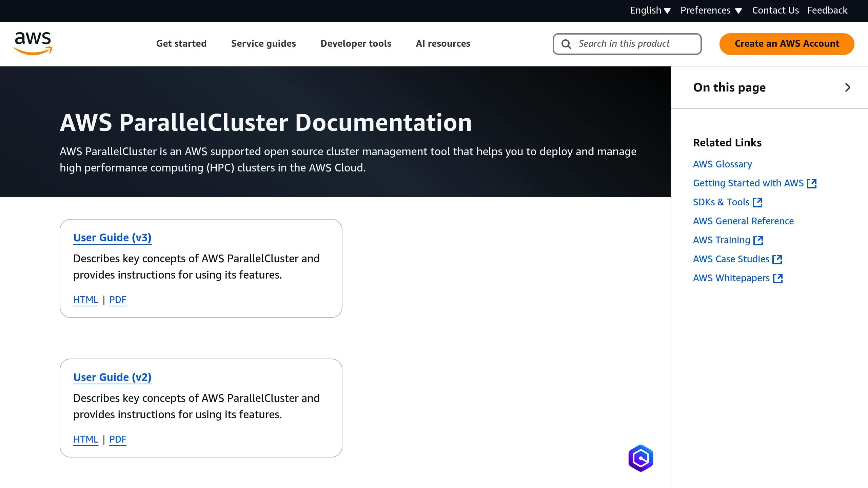Image resolution: width=868 pixels, height=488 pixels.
Task: Open the AWS Glossary link
Action: (722, 164)
